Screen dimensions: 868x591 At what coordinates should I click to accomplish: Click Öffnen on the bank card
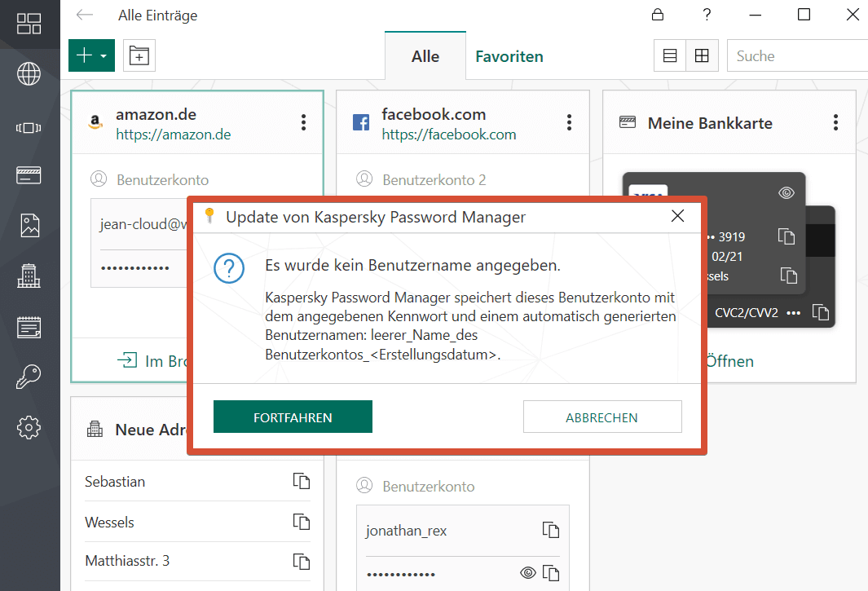729,361
